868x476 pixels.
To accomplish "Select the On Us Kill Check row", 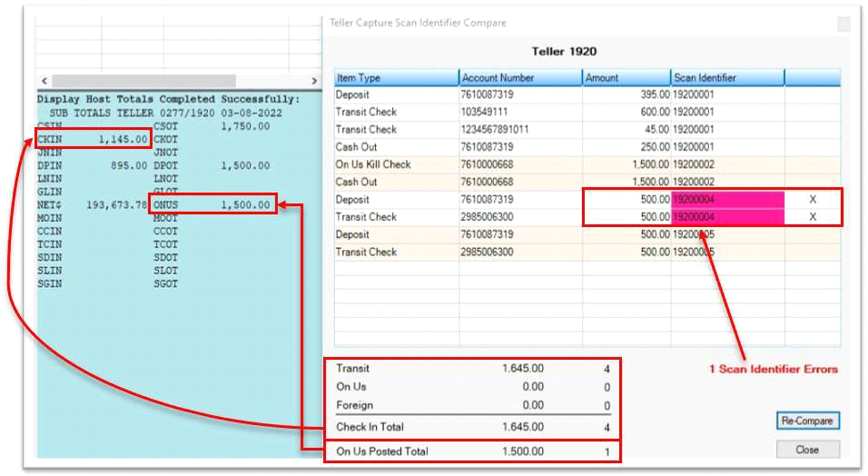I will click(396, 164).
